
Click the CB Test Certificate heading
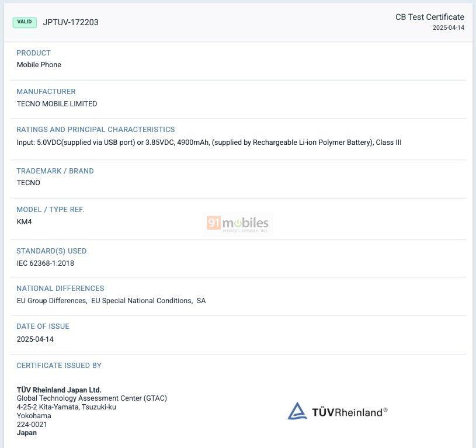(429, 17)
